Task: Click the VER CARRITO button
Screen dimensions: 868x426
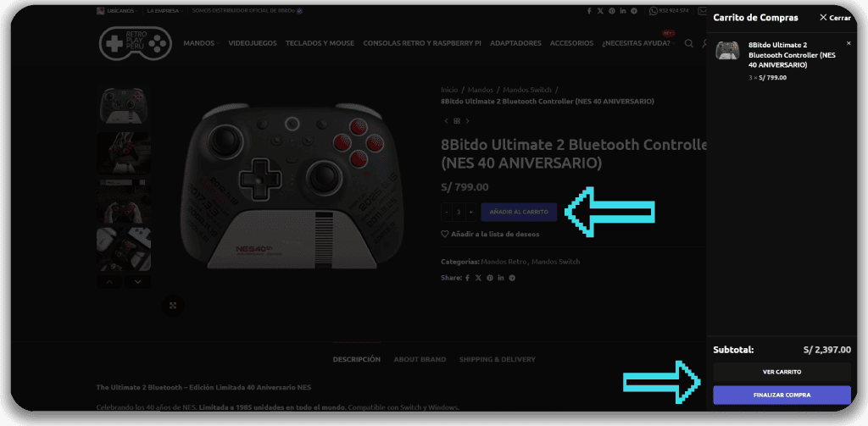Action: point(782,373)
